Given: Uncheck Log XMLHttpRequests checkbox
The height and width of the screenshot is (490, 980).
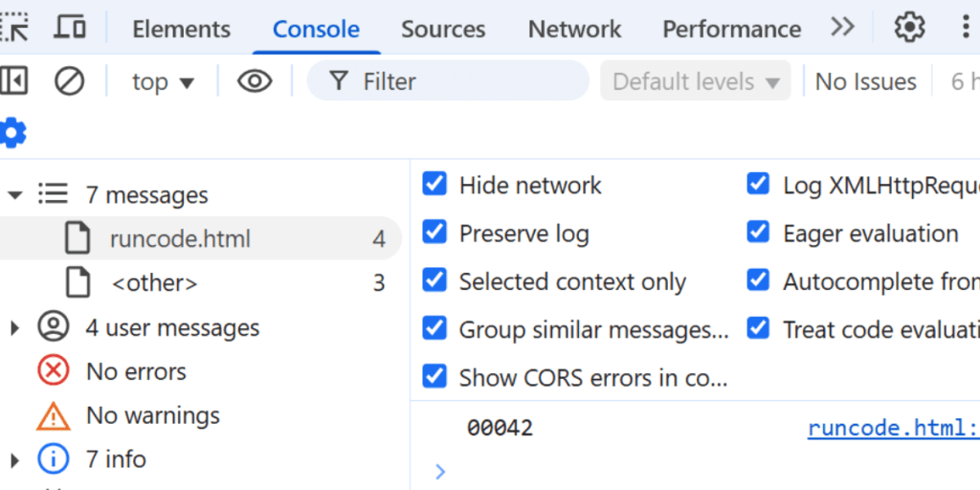Looking at the screenshot, I should pyautogui.click(x=758, y=185).
